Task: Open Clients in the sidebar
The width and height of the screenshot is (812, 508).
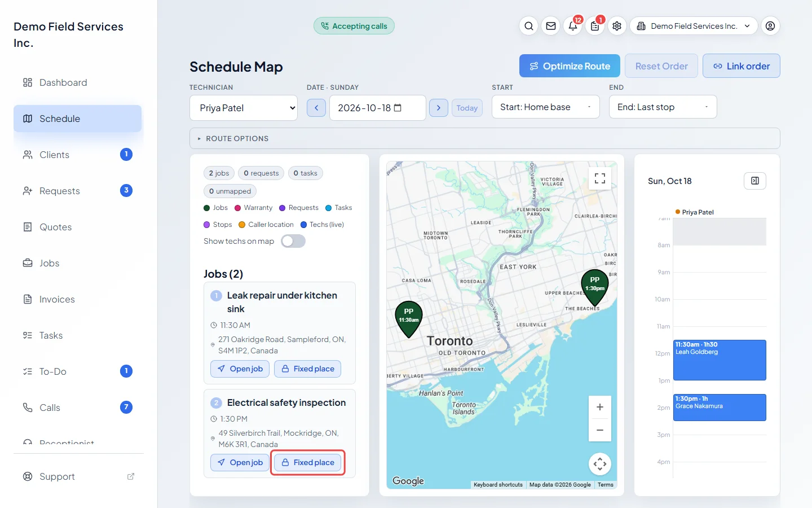Action: 78,155
